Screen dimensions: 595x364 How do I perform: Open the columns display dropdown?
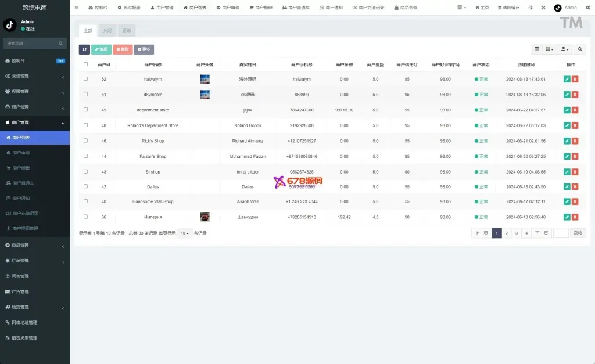(549, 49)
